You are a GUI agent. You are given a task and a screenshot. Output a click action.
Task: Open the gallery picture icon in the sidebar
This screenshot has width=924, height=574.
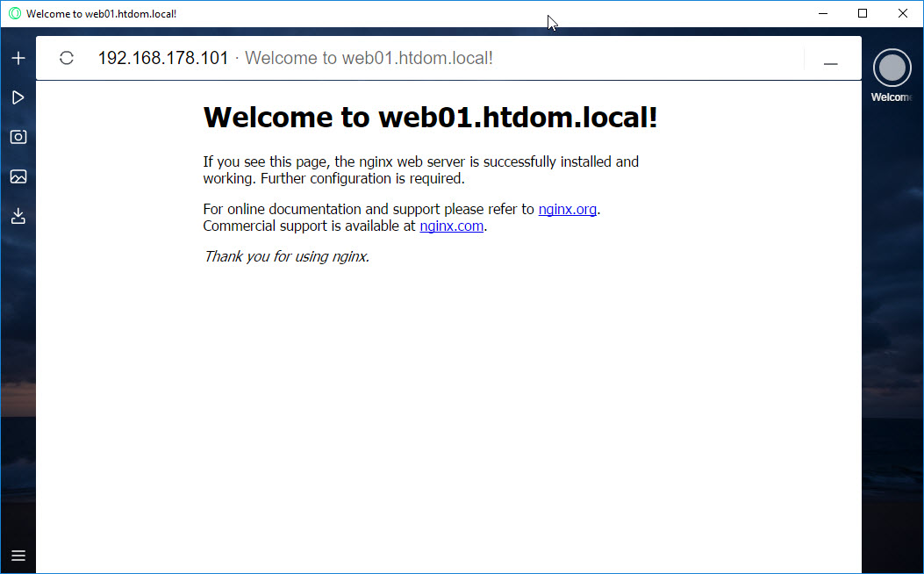pos(18,176)
